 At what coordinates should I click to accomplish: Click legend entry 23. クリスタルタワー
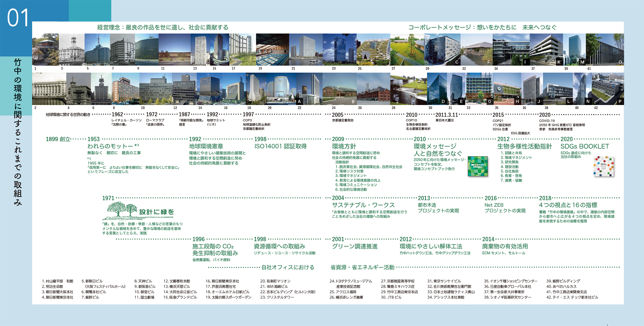coord(277,297)
